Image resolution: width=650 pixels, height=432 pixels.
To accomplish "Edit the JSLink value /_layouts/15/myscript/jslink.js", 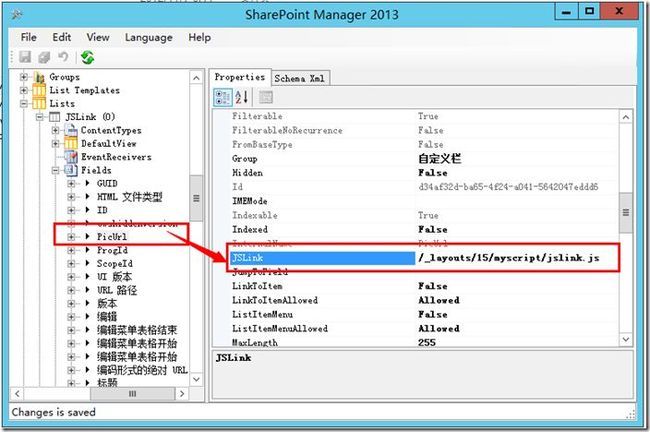I will [x=509, y=257].
